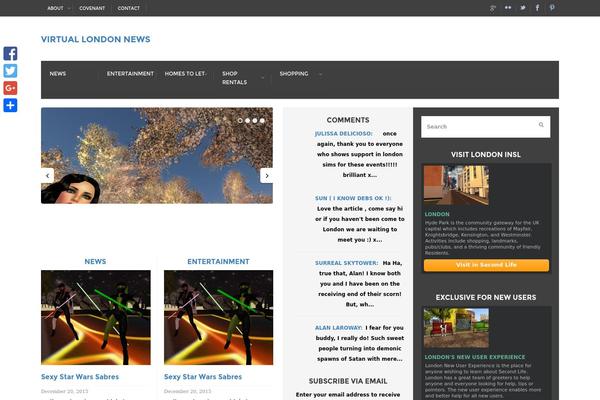Open Julissa Delicioso comment author link

(343, 134)
